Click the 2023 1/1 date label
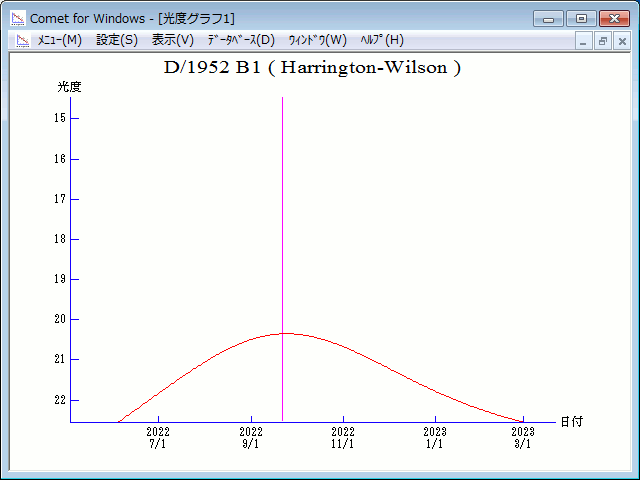This screenshot has width=640, height=480. pyautogui.click(x=435, y=438)
